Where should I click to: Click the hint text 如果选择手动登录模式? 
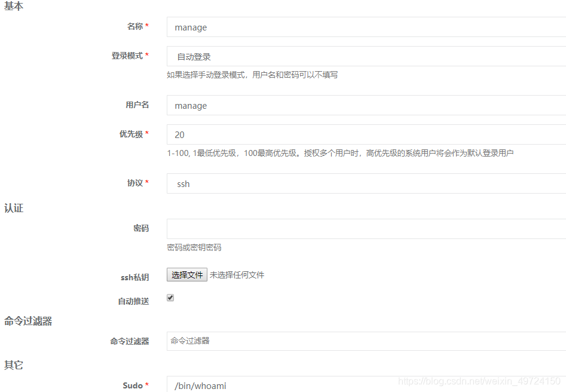pos(252,75)
